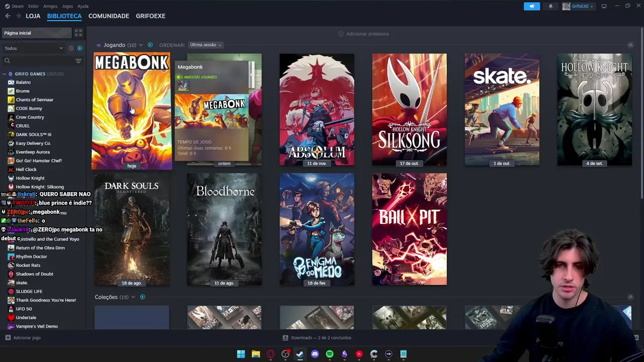Go to the COMUNIDADE tab
Viewport: 644px width, 362px height.
click(x=109, y=16)
